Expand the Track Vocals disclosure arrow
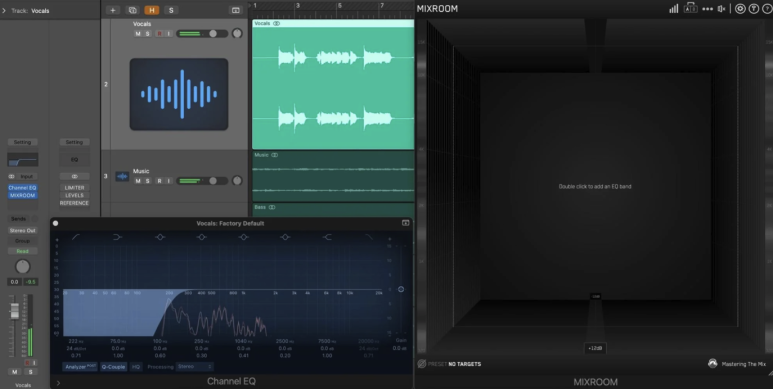The height and width of the screenshot is (389, 773). tap(4, 10)
